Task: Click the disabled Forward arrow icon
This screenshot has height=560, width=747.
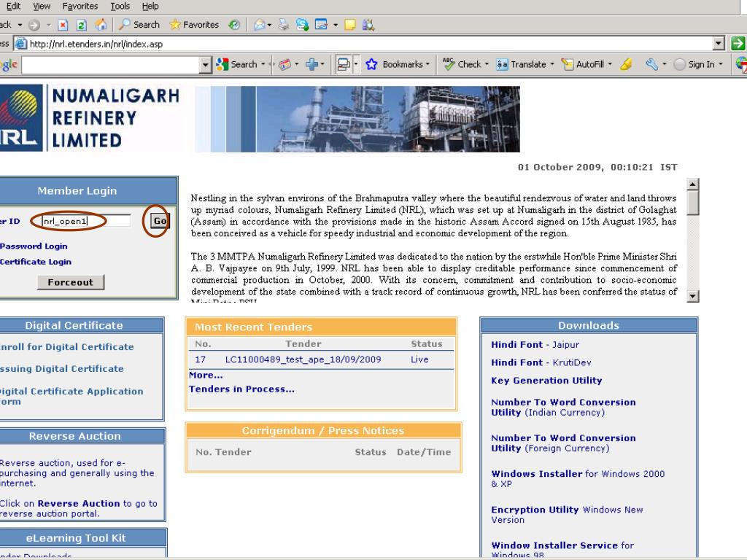Action: [x=34, y=25]
